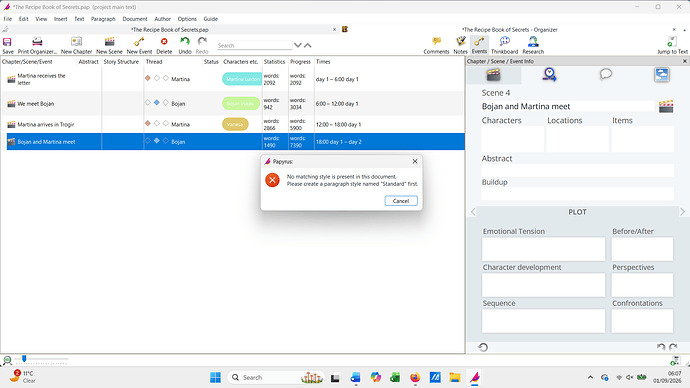Click the scene title field Bojan and Martina meet
Viewport: 690px width, 388px height.
567,106
